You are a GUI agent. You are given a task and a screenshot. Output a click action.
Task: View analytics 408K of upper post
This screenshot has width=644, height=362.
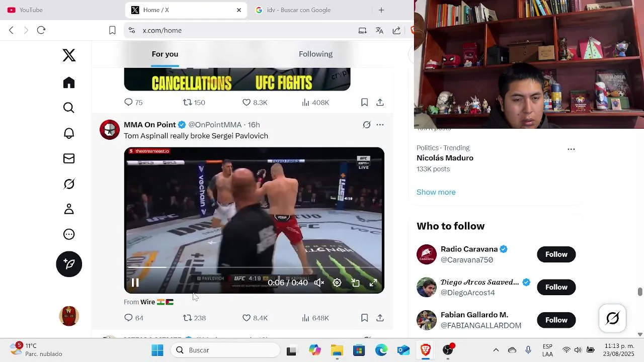tap(315, 103)
